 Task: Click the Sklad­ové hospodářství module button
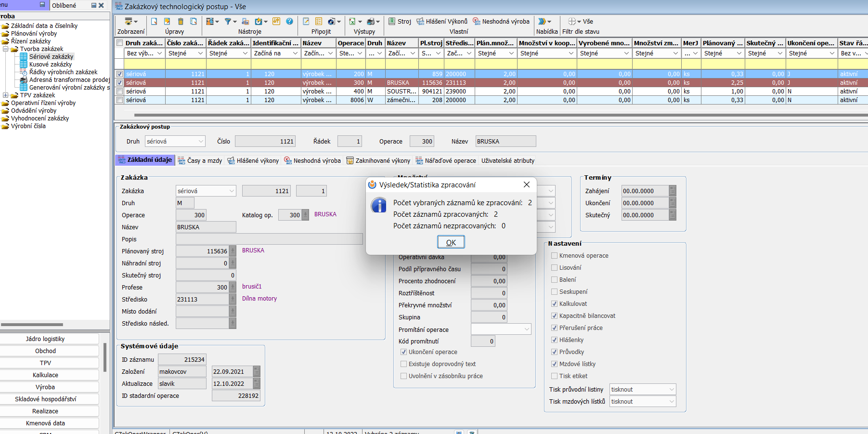[x=46, y=399]
